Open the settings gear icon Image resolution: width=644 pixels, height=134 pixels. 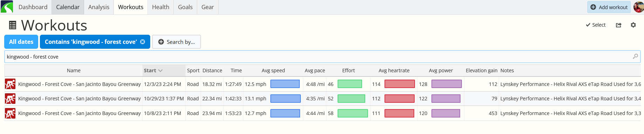pos(633,25)
